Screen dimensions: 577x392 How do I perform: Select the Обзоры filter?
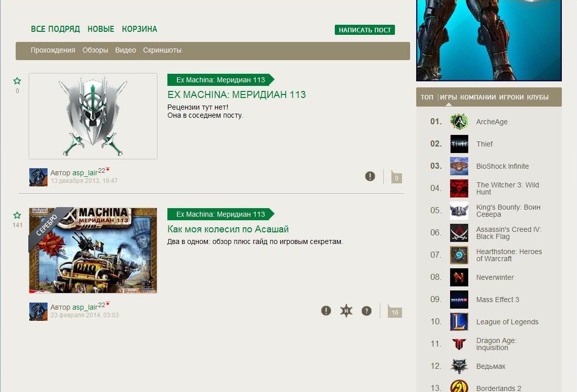tap(95, 51)
